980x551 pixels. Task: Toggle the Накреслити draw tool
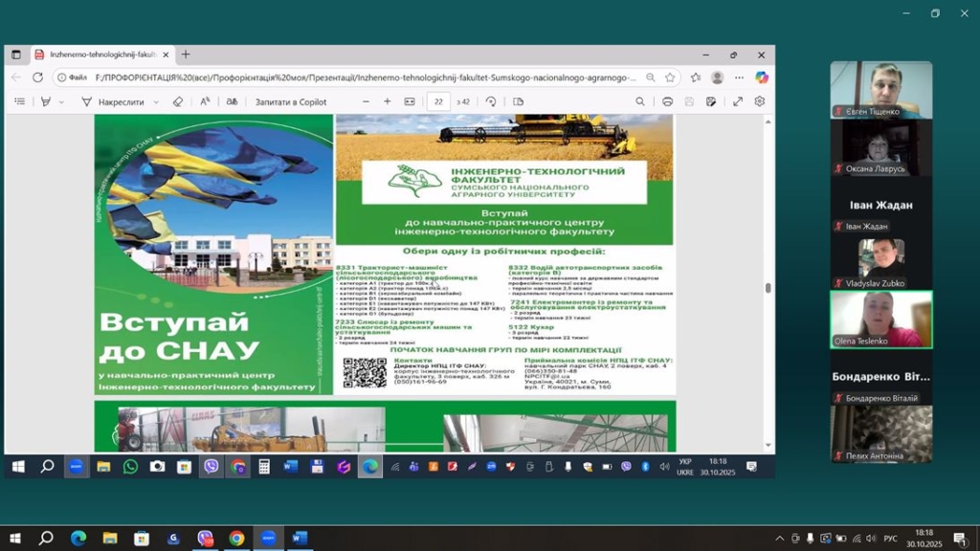pos(113,101)
